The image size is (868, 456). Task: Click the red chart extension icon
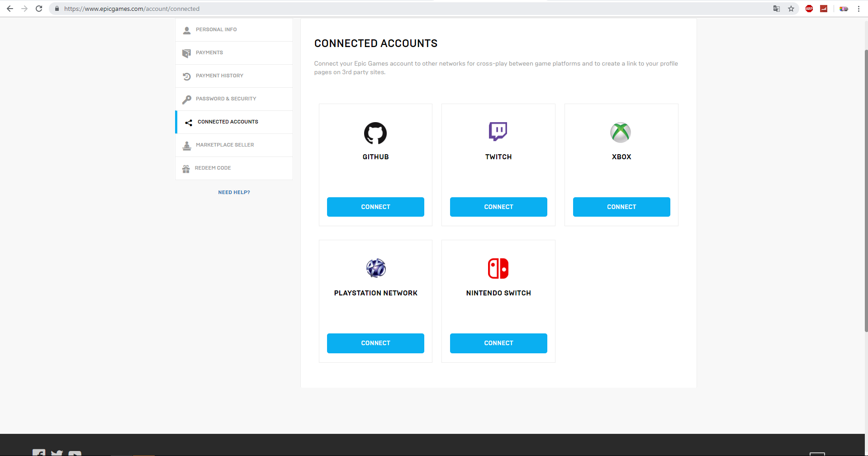(x=824, y=9)
